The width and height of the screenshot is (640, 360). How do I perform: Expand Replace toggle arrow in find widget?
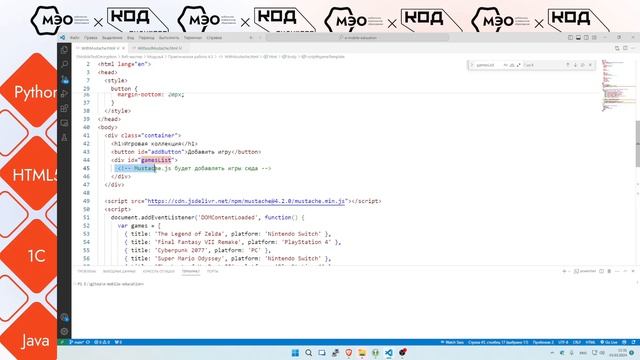click(x=471, y=65)
